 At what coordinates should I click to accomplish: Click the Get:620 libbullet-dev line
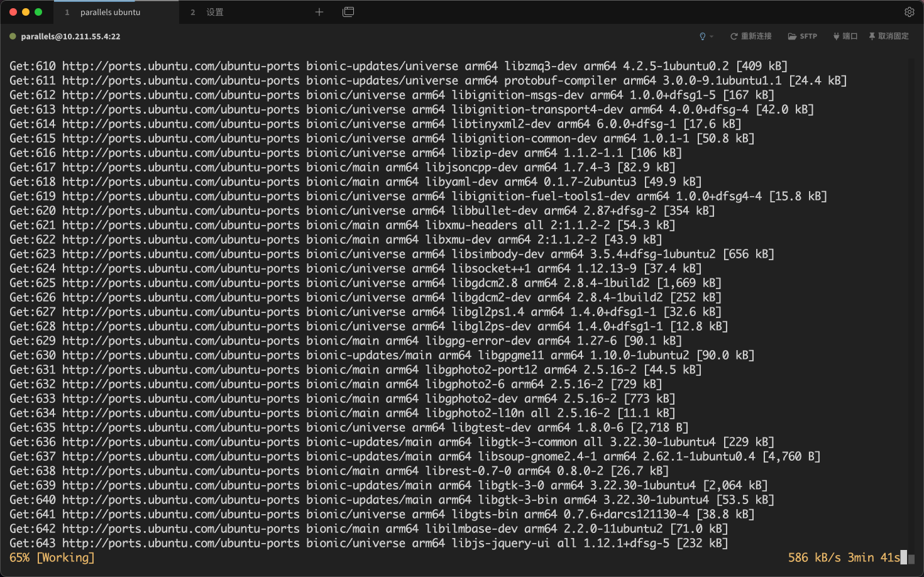[x=362, y=211]
